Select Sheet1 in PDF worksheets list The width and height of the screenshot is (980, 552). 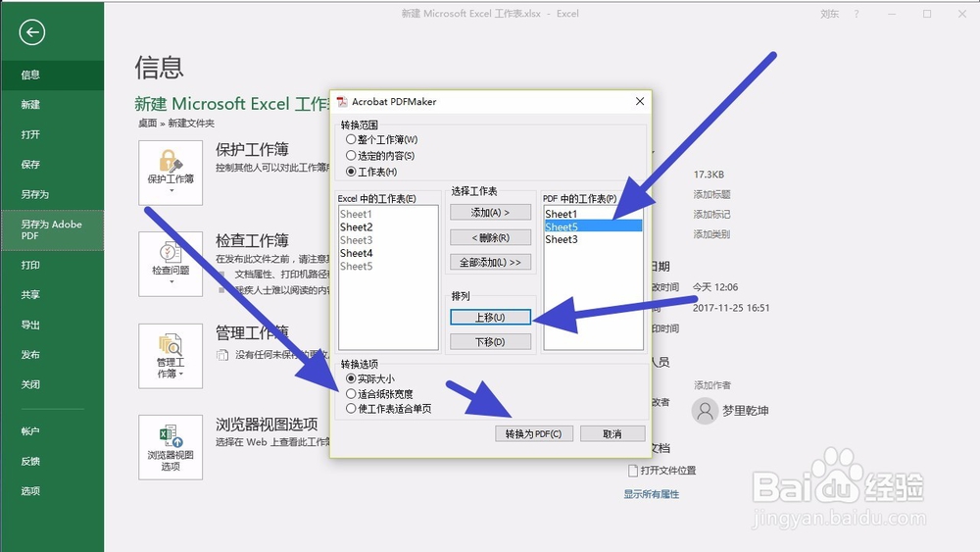pos(593,214)
